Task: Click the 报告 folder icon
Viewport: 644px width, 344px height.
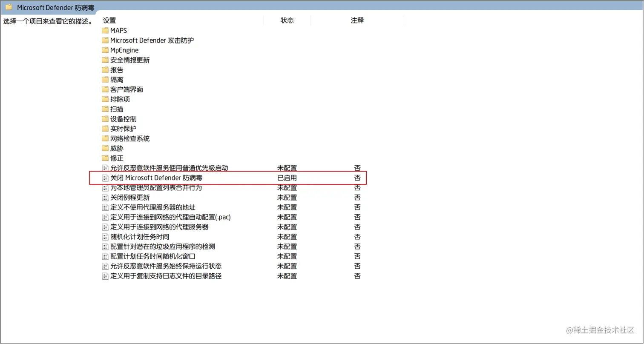Action: (x=105, y=69)
